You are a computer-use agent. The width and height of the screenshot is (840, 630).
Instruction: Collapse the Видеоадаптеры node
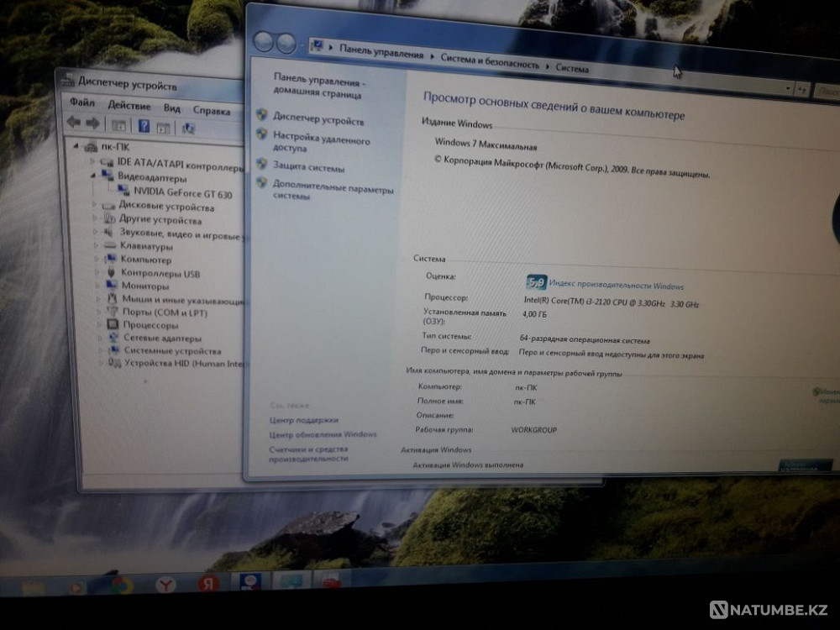point(93,175)
